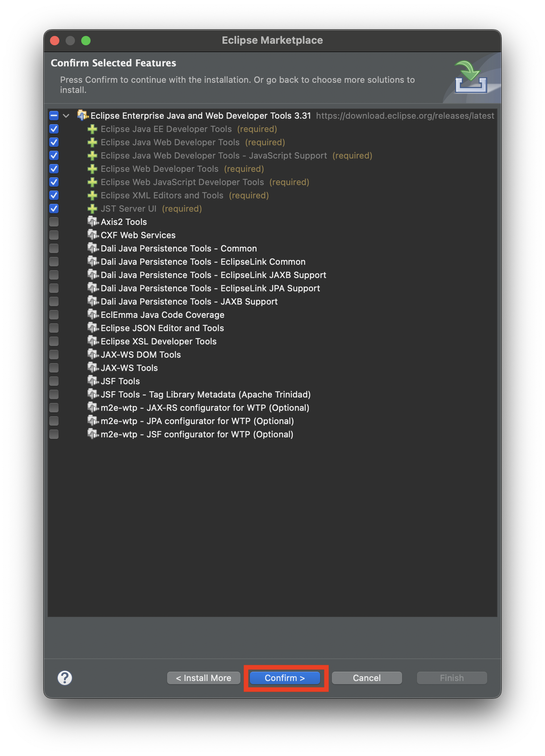Select Eclipse Java Web Developer Tools - JavaScript Support row
Viewport: 545px width, 756px height.
272,155
